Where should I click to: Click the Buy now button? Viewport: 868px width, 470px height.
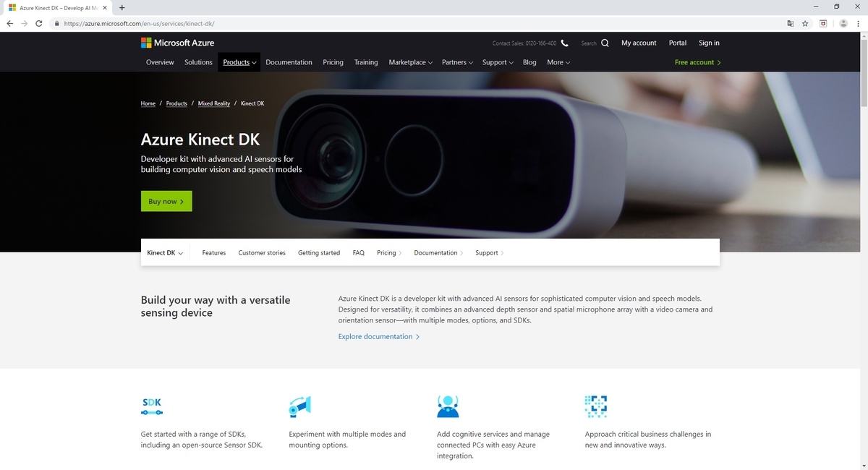point(166,201)
